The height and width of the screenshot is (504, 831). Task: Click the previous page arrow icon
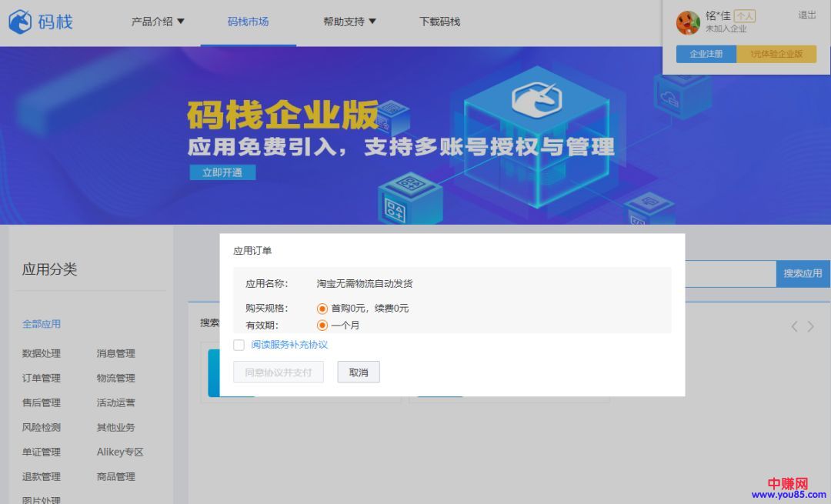795,326
